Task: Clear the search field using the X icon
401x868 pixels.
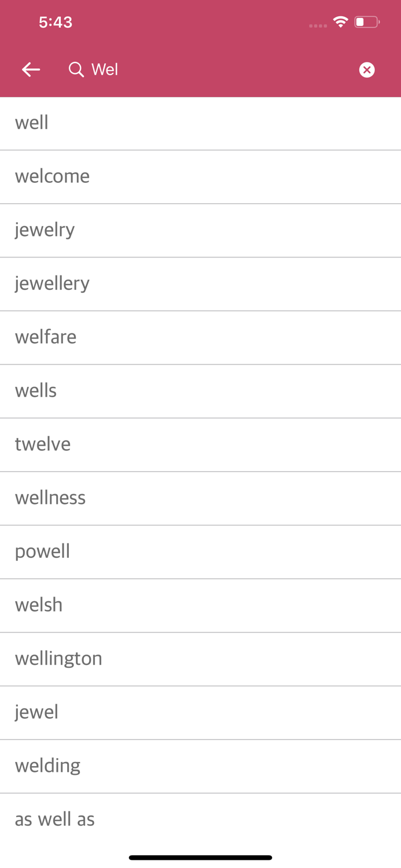Action: (x=367, y=69)
